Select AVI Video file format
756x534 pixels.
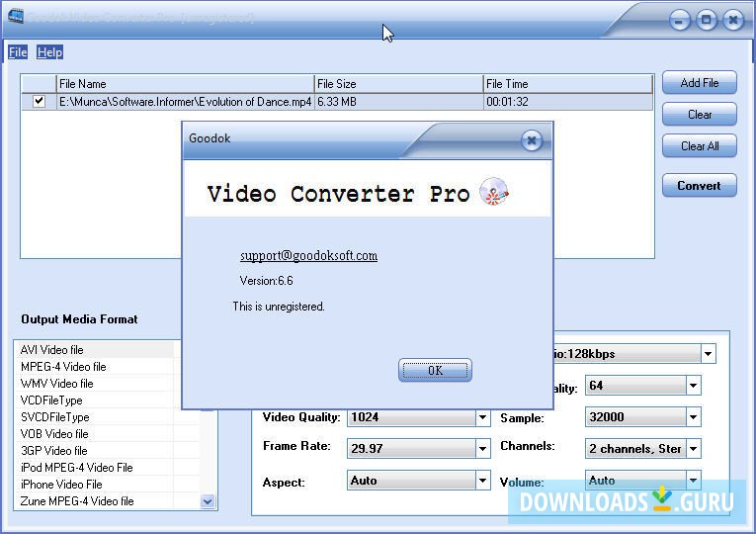pos(97,350)
